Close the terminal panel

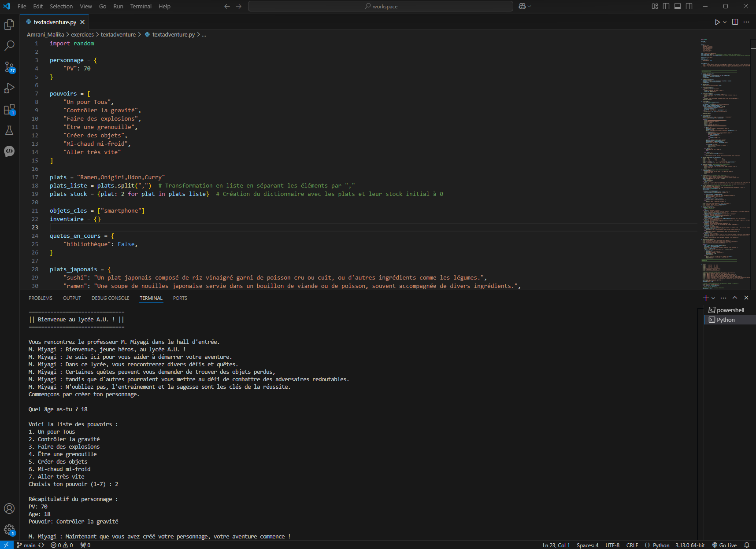pyautogui.click(x=746, y=298)
